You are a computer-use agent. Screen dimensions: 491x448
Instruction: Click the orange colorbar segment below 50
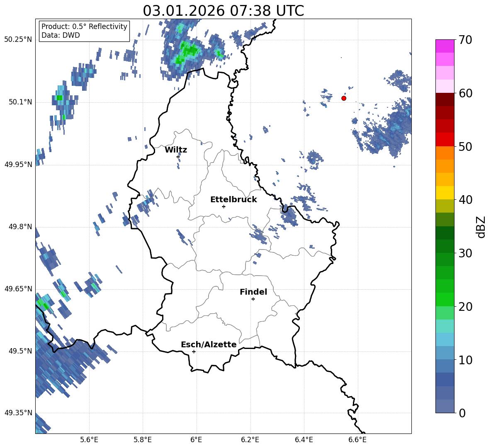445,153
